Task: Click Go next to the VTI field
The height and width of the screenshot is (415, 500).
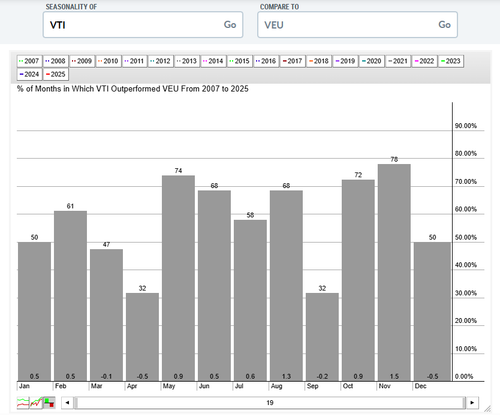Action: pyautogui.click(x=230, y=25)
